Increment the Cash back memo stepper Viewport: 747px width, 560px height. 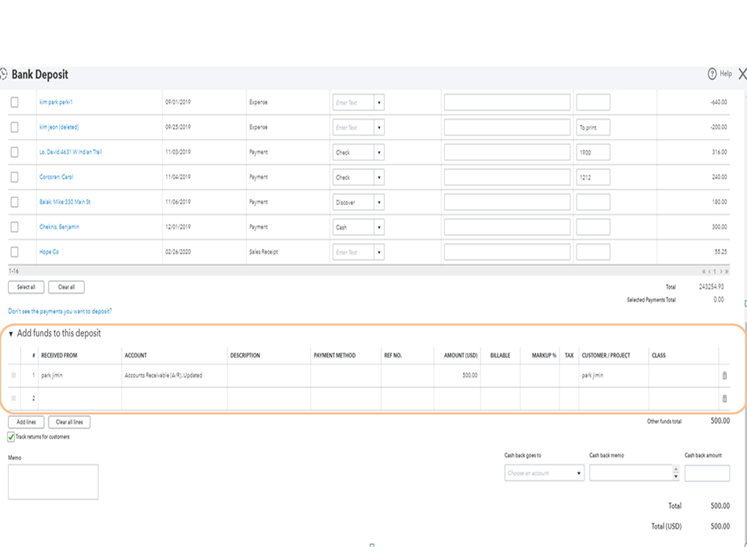click(675, 469)
